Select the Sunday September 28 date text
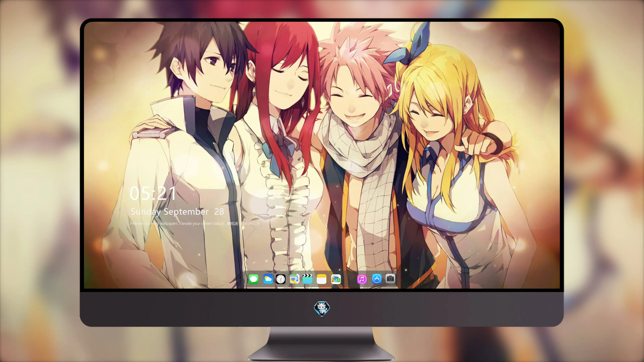 [x=177, y=212]
